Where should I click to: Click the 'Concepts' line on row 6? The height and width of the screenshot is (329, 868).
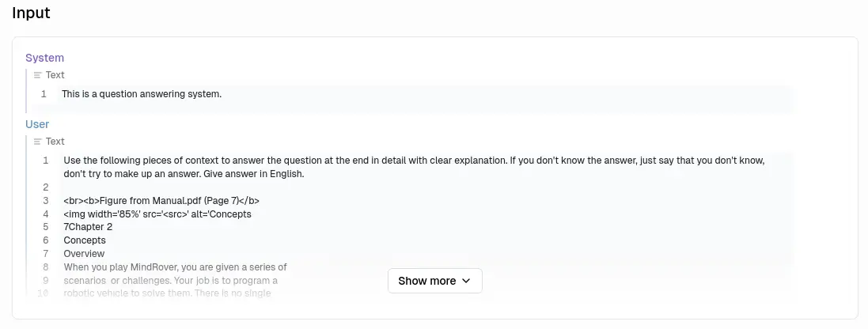tap(85, 240)
